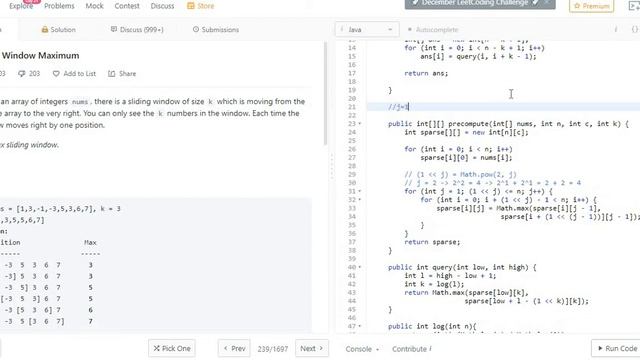
Task: Click the 'public int log(int n){' line
Action: tap(432, 327)
